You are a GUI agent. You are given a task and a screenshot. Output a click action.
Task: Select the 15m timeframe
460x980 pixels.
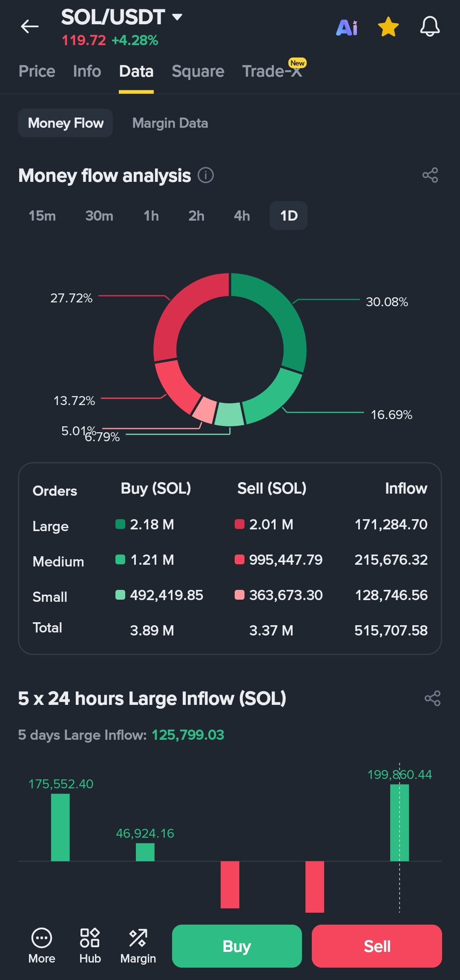(42, 216)
